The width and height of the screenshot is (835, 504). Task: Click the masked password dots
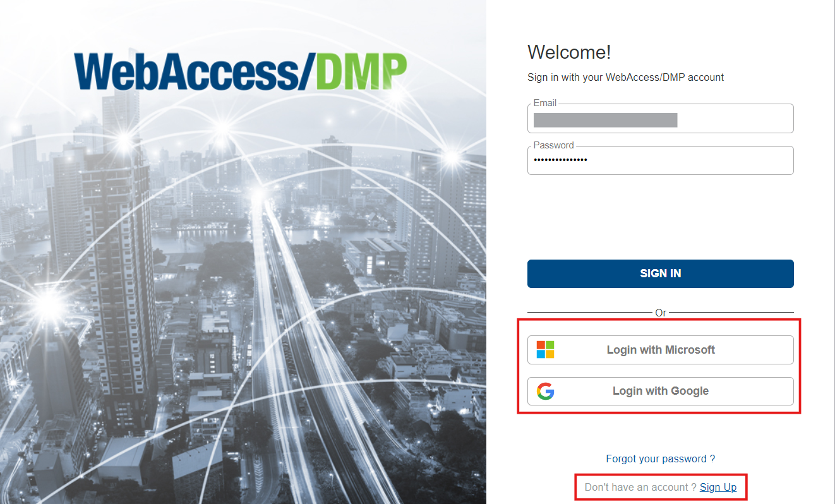click(x=560, y=160)
